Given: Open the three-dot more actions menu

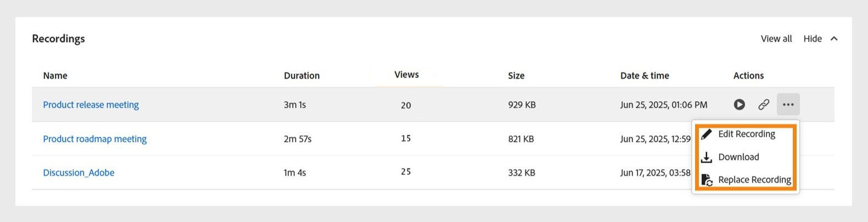Looking at the screenshot, I should pyautogui.click(x=788, y=104).
